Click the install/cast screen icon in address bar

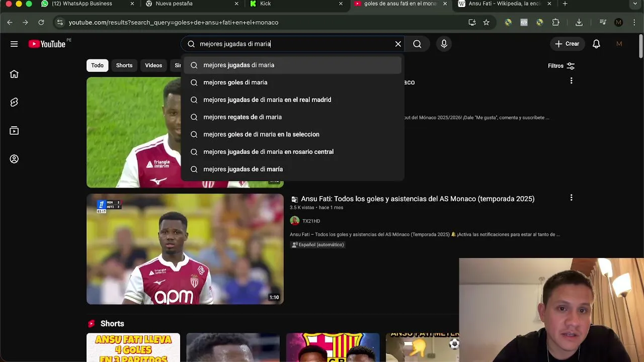tap(472, 22)
